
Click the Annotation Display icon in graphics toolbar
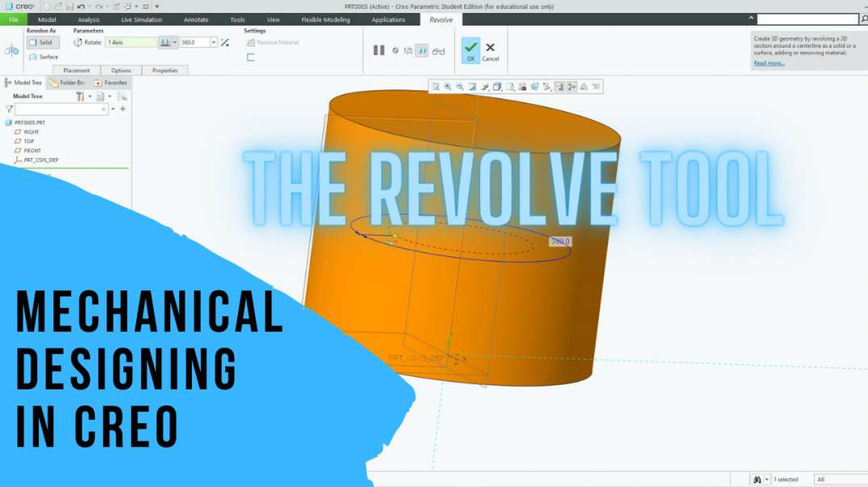[560, 87]
